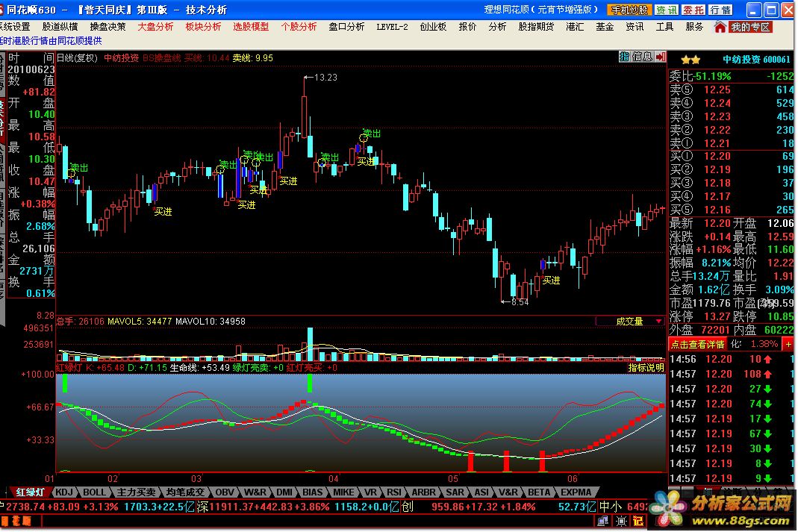The image size is (798, 532).
Task: Click the 买① 12.20 order row
Action: (x=732, y=156)
